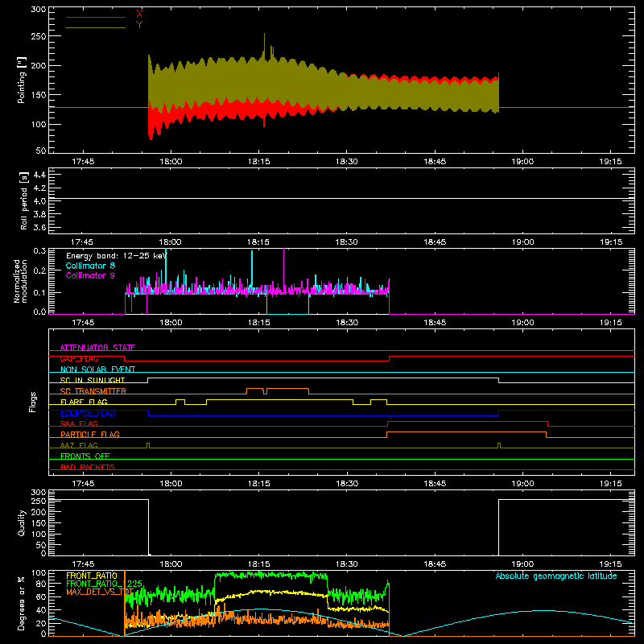Click the 'Normalized modulation' axis title
Screen dimensions: 644x644
[20, 281]
